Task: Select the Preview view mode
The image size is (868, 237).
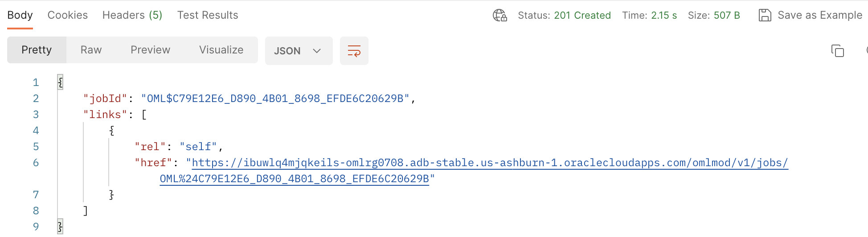Action: tap(150, 50)
